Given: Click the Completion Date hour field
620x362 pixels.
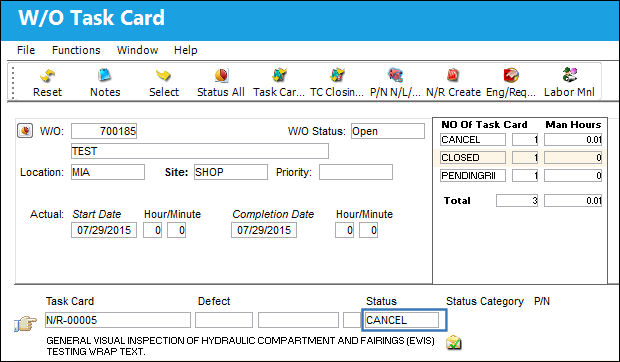Looking at the screenshot, I should [x=344, y=230].
